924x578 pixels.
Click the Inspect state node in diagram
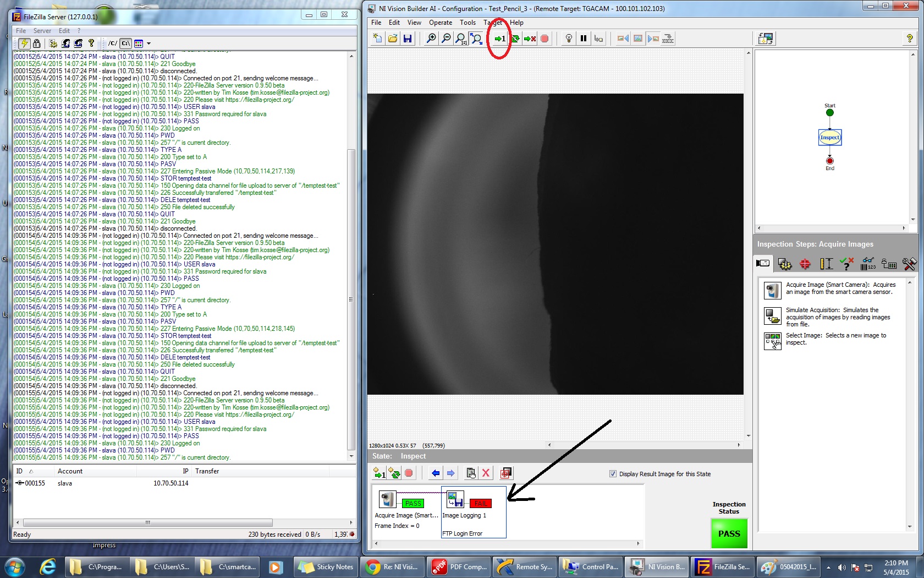coord(829,138)
